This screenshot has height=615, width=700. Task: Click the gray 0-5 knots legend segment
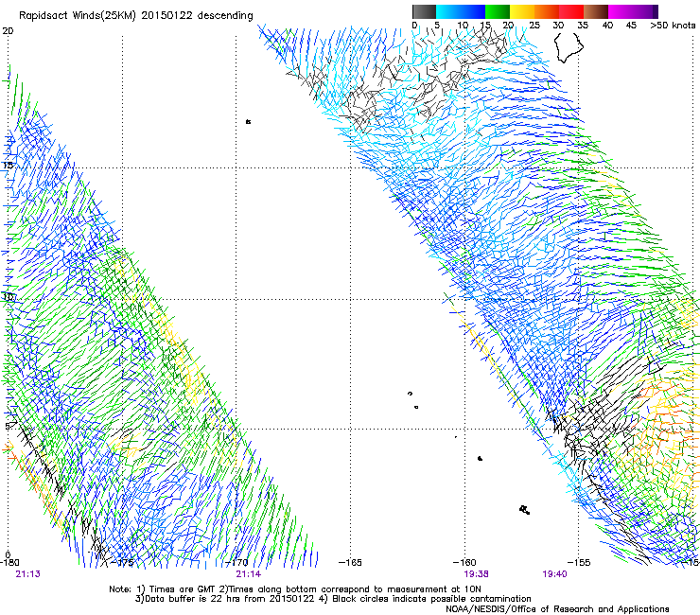pos(424,11)
